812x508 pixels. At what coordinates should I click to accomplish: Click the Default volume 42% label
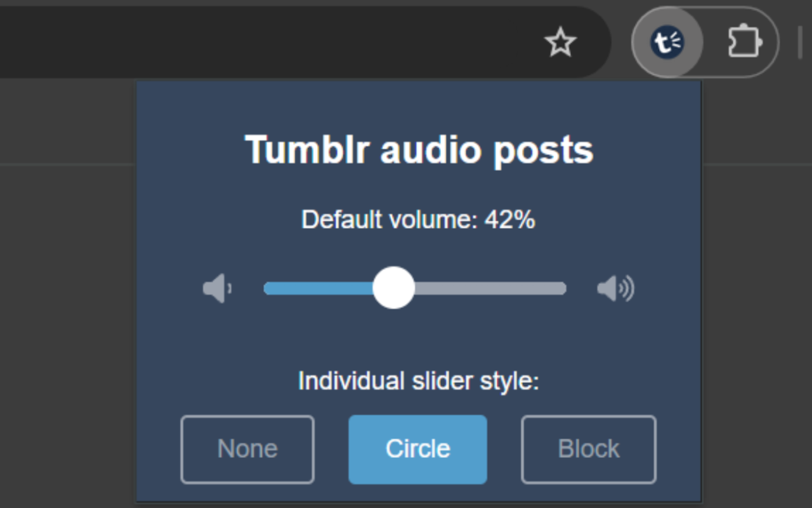419,219
